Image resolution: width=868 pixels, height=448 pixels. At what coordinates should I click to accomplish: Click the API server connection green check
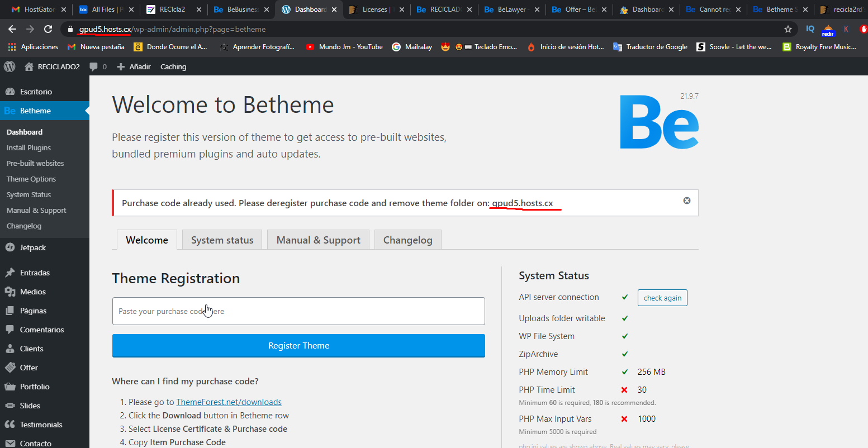(x=625, y=297)
